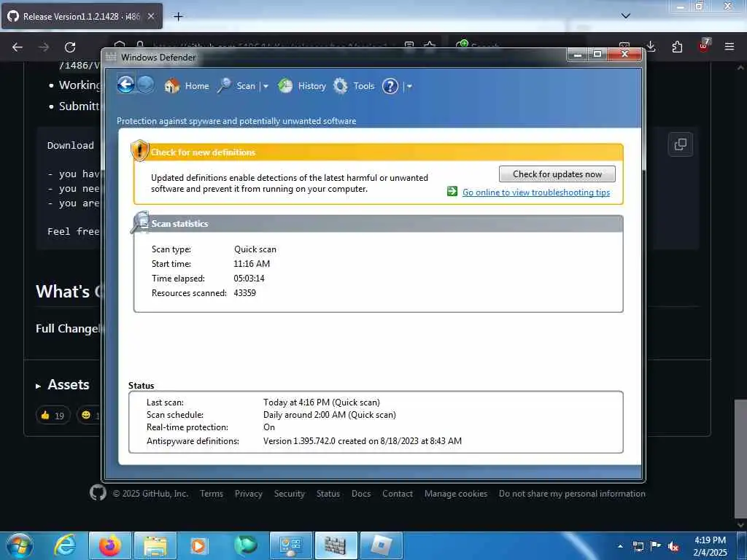
Task: Click Check for updates now
Action: click(557, 174)
